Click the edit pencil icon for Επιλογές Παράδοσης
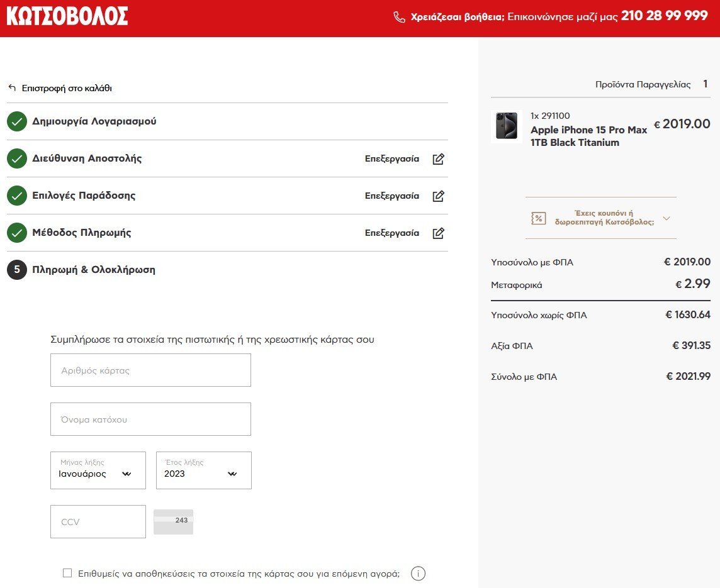The image size is (720, 588). 439,196
